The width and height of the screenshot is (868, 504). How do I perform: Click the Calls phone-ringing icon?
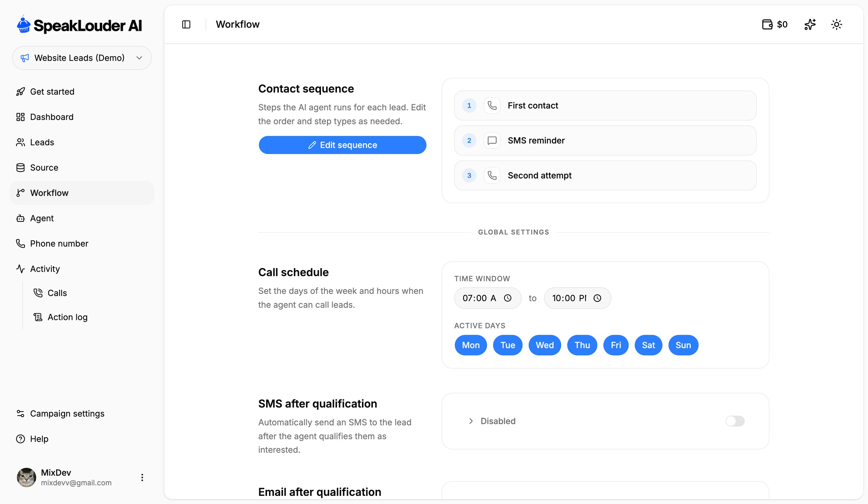tap(38, 293)
